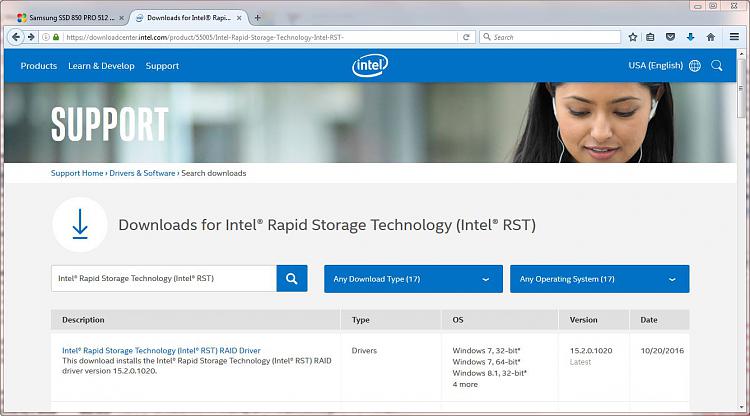Open Drivers & Software breadcrumb link
This screenshot has height=416, width=750.
tap(142, 173)
